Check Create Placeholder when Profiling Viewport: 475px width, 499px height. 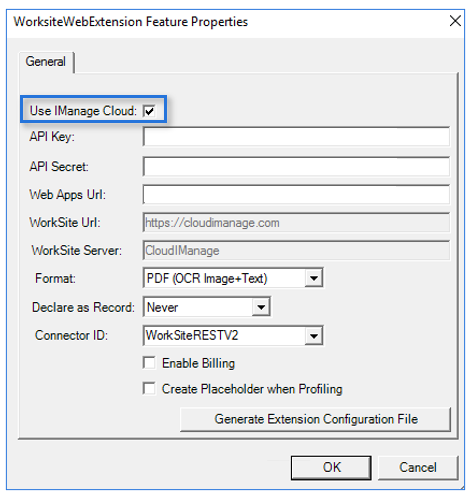(149, 388)
